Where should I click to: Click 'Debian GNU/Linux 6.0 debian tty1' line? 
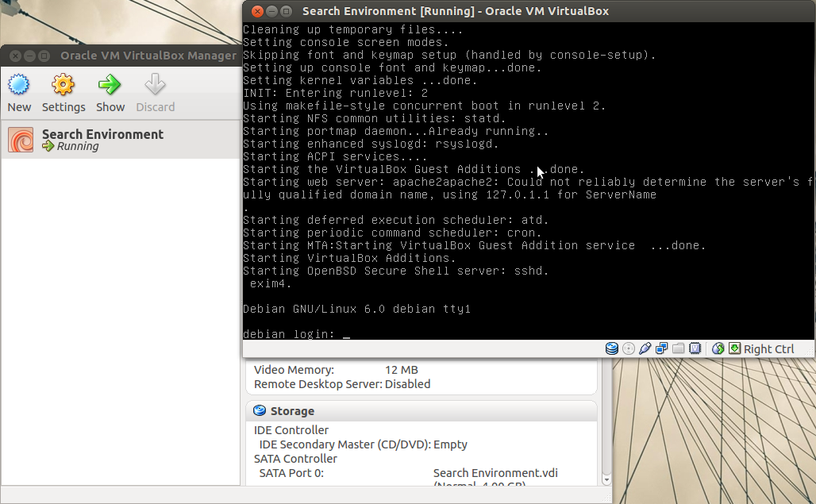(356, 309)
